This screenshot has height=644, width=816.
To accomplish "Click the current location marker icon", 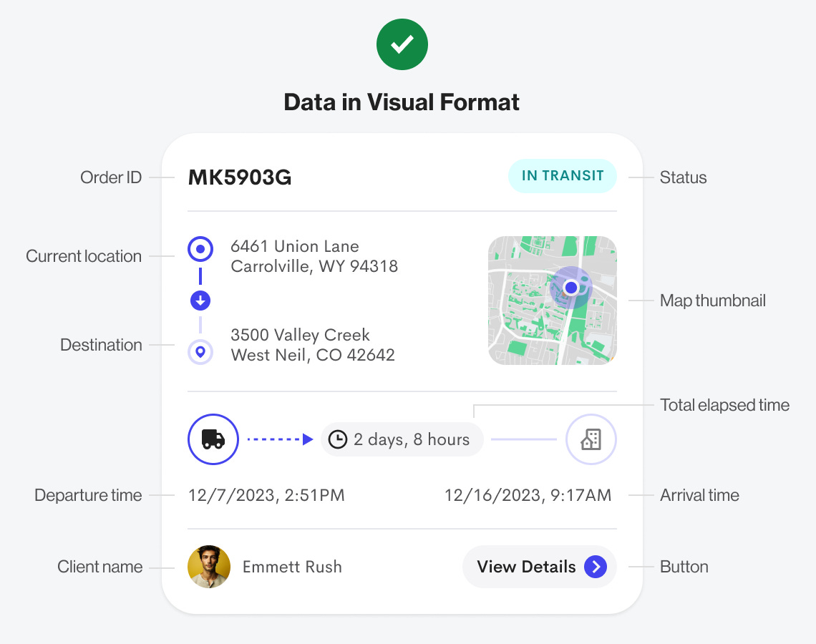I will click(x=200, y=250).
